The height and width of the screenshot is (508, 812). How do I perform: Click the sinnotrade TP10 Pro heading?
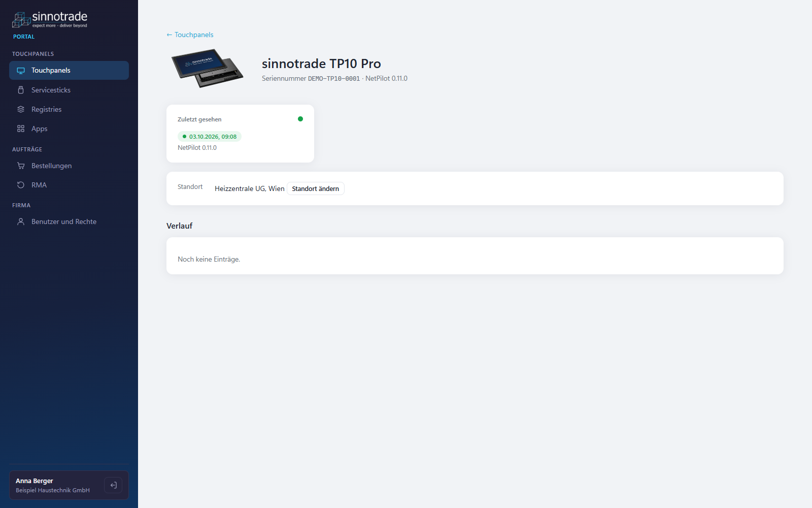(x=321, y=63)
